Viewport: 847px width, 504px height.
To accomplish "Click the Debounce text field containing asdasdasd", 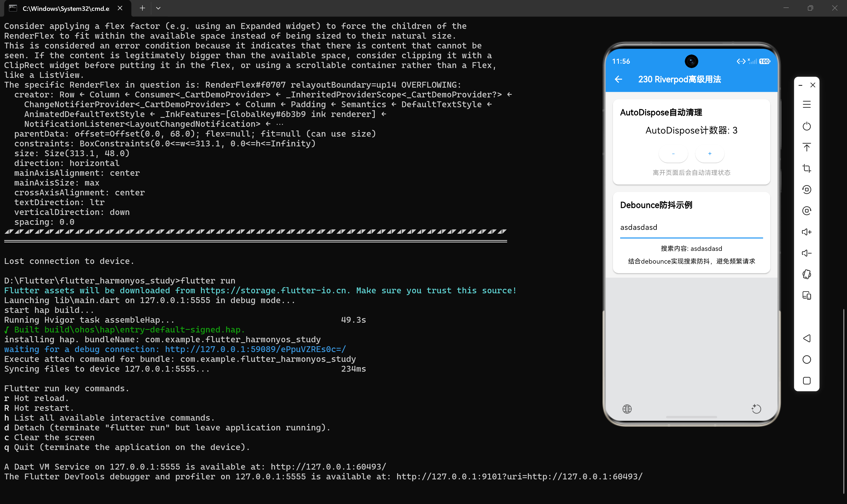I will 691,228.
